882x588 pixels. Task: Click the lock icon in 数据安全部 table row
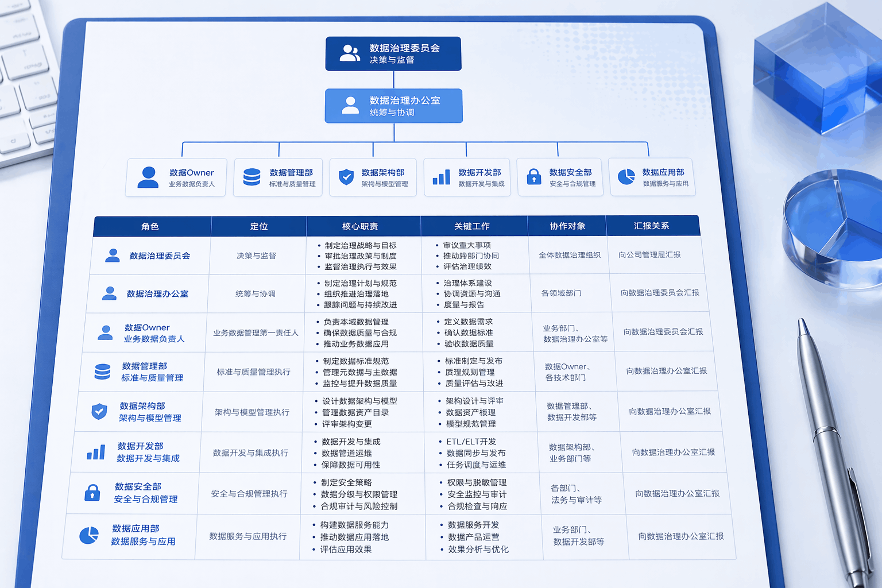(93, 493)
